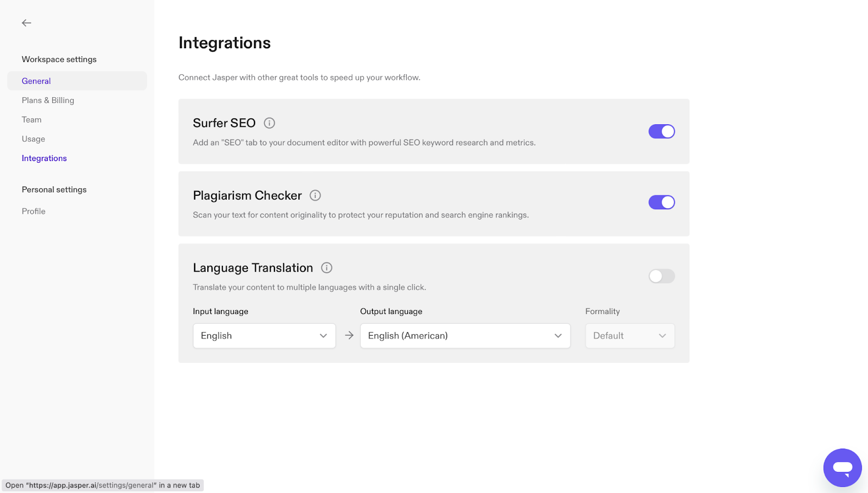Click the Surfer SEO description text
The width and height of the screenshot is (868, 493).
coord(364,143)
